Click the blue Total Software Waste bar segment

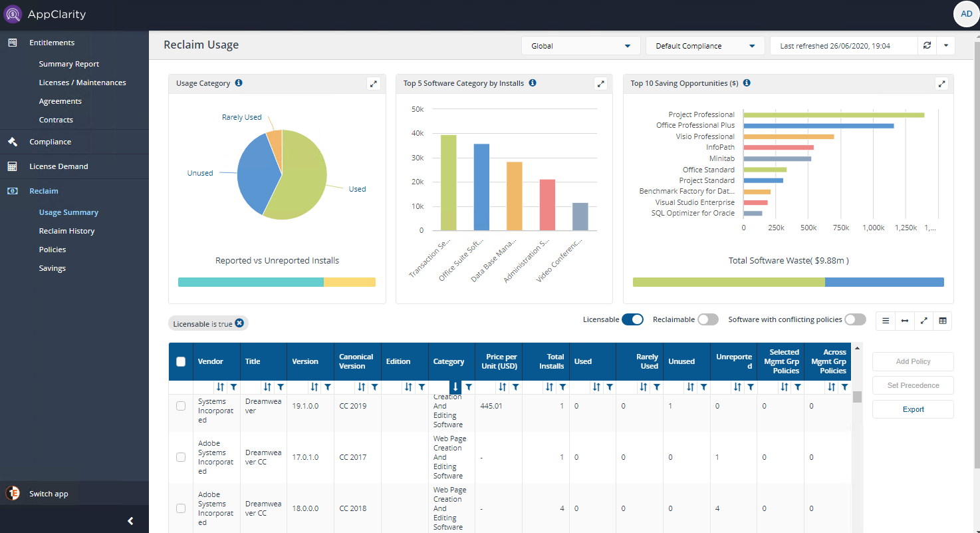coord(884,282)
